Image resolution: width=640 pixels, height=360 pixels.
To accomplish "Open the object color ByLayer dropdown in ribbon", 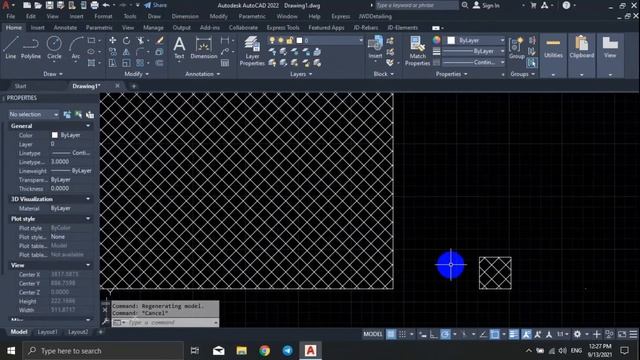I will click(x=476, y=40).
